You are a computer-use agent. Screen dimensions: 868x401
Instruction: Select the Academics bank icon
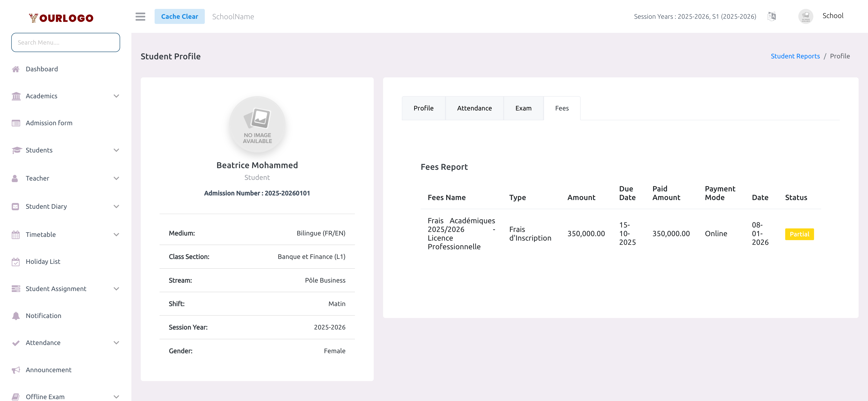pyautogui.click(x=16, y=96)
